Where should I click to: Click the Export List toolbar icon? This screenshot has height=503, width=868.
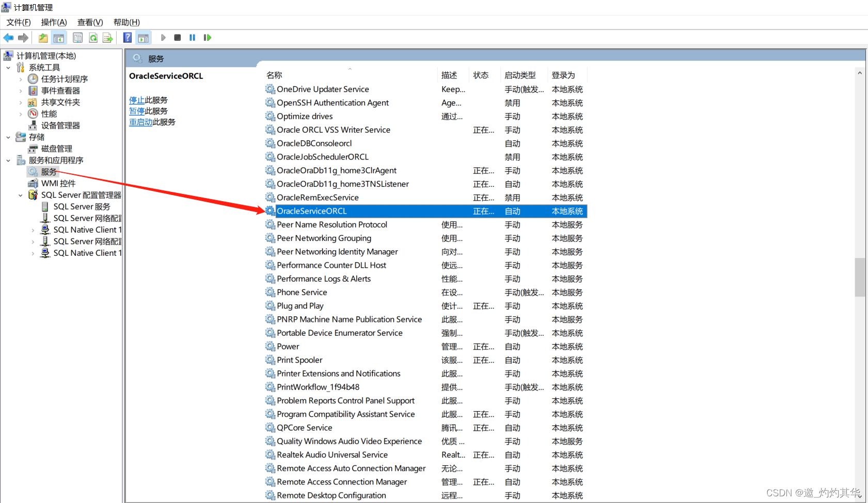coord(107,38)
